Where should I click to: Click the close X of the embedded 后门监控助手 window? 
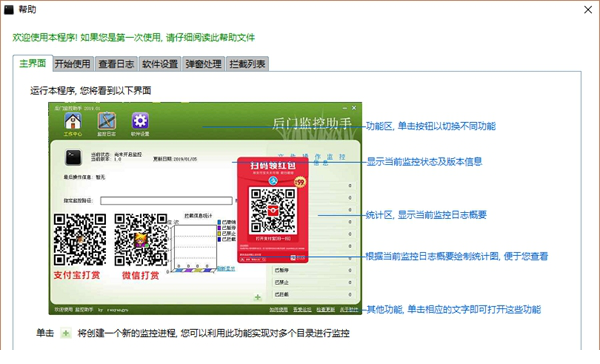click(354, 108)
